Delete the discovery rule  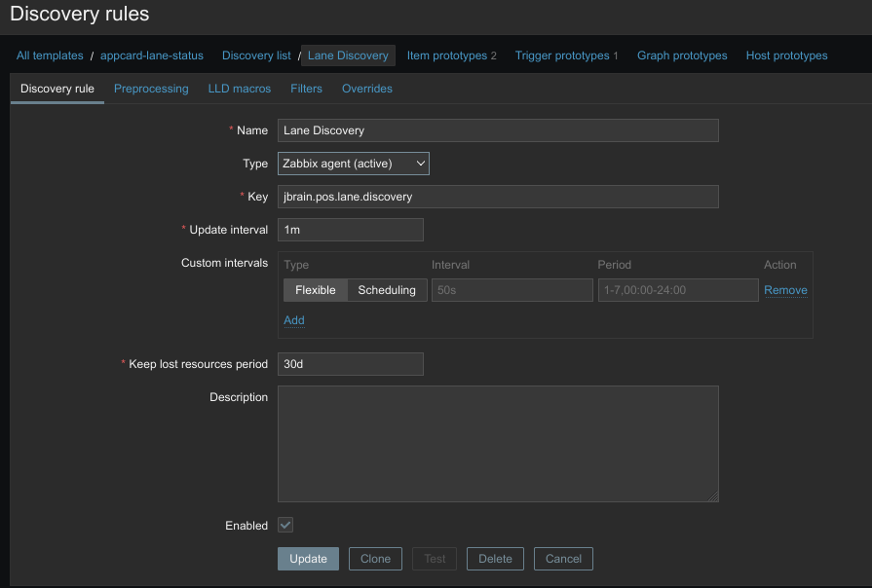pos(495,559)
